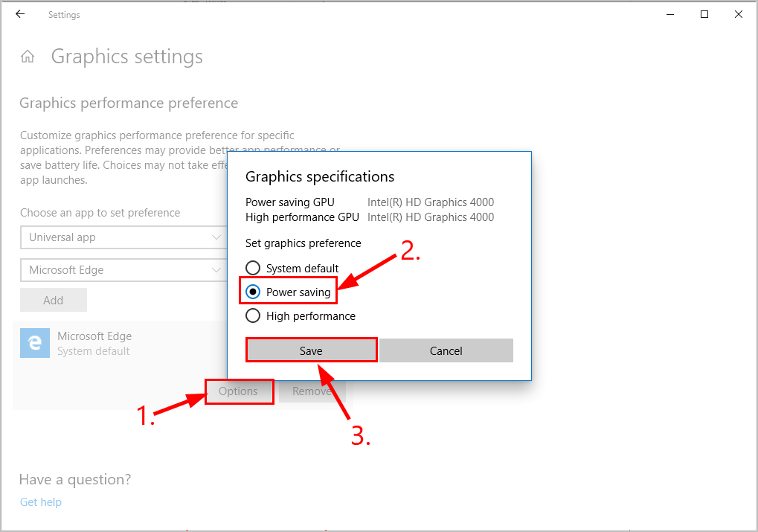Click Intel(R) HD Graphics 4000 beside High performance GPU
This screenshot has height=532, width=758.
(x=431, y=217)
